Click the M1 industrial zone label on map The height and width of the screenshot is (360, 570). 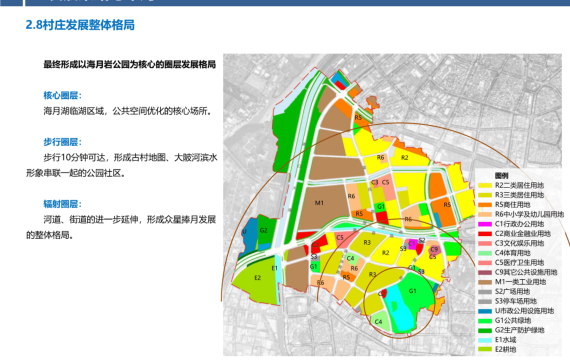(x=319, y=203)
